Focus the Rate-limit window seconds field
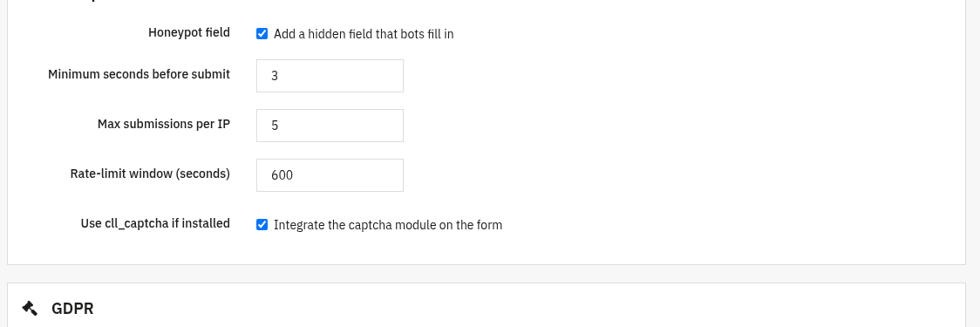980x327 pixels. [x=330, y=175]
